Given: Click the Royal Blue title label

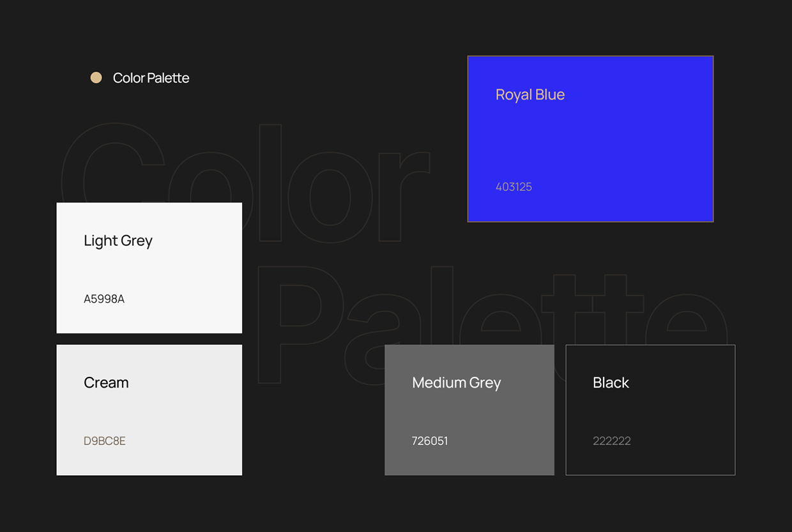Looking at the screenshot, I should tap(530, 94).
